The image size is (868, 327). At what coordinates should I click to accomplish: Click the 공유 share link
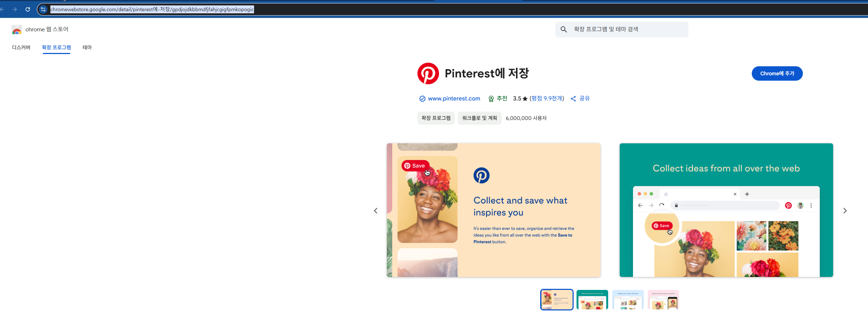pyautogui.click(x=580, y=99)
